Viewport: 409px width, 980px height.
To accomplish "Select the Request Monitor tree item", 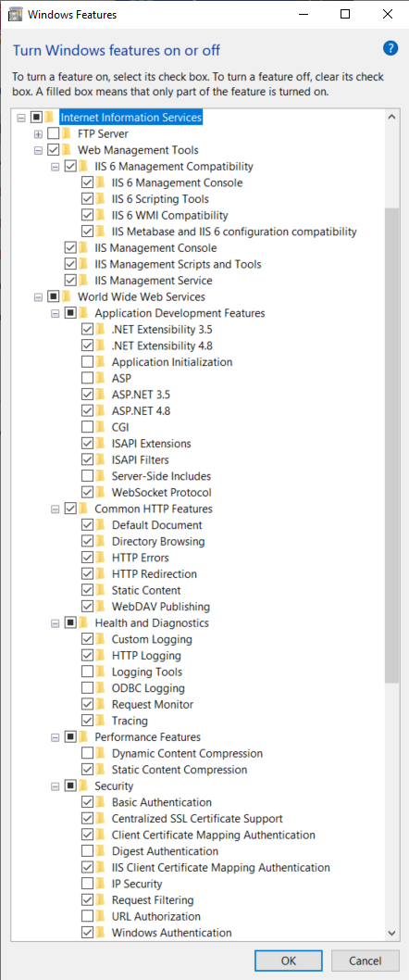I will 153,704.
